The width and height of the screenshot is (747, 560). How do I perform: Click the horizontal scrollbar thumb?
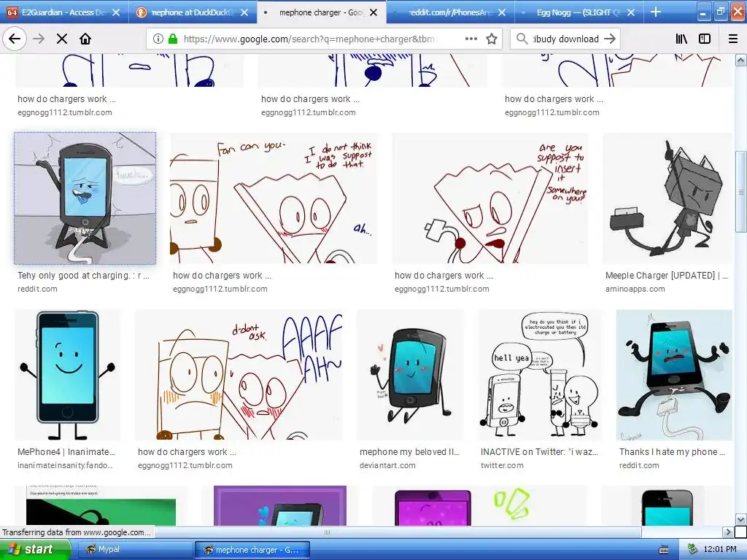pyautogui.click(x=327, y=532)
